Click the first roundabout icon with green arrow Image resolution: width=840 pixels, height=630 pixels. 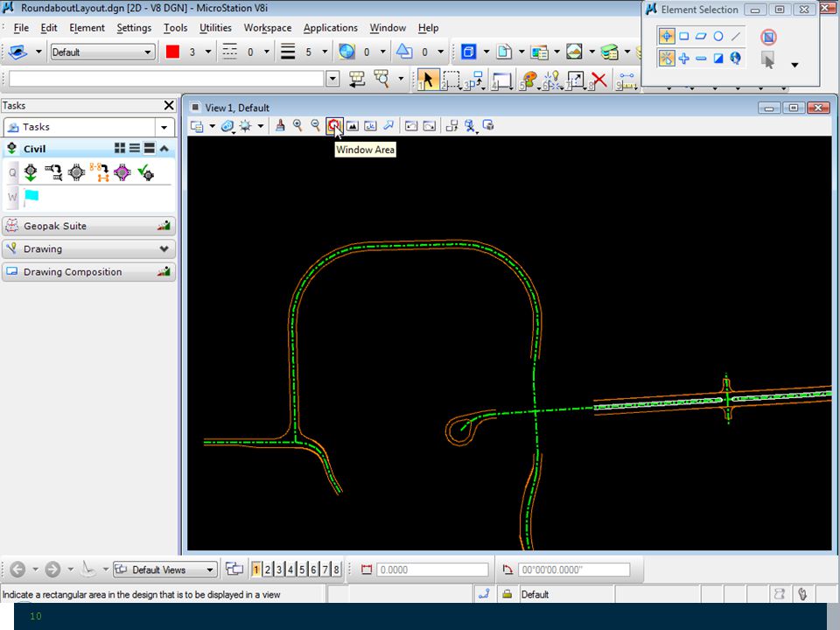(31, 172)
